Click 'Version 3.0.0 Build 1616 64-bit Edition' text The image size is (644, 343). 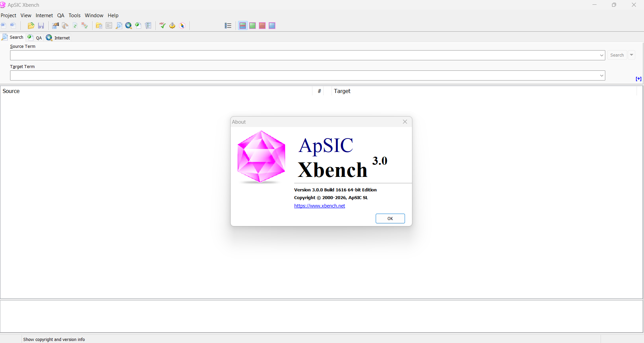point(335,190)
